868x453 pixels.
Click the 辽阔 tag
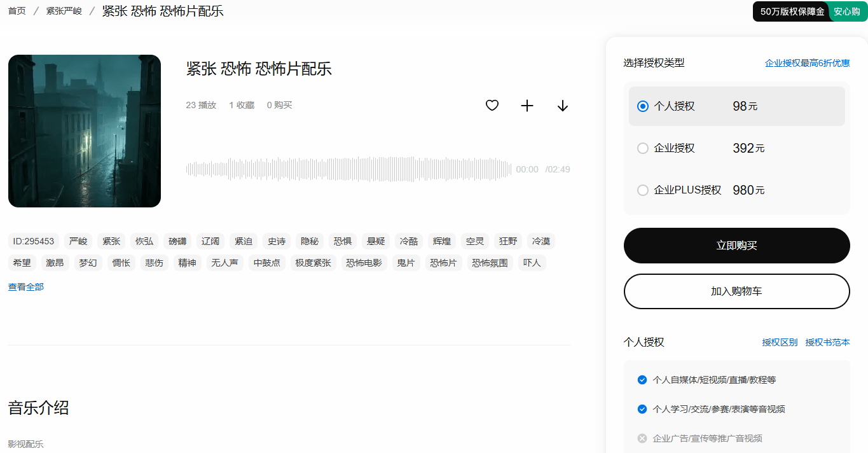click(x=210, y=241)
